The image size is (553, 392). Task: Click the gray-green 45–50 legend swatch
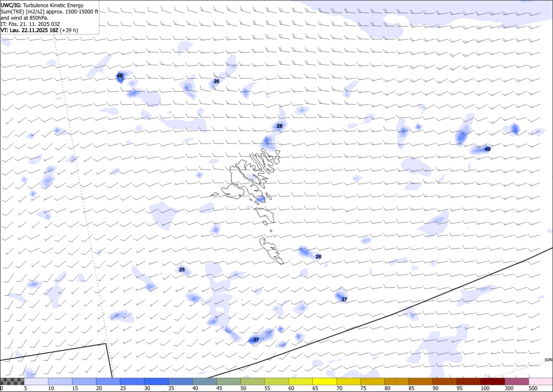228,381
